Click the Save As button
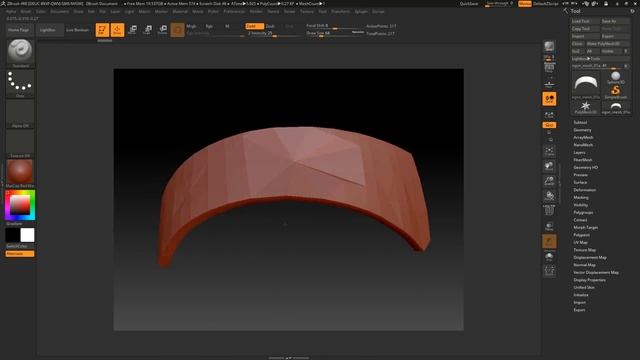This screenshot has width=640, height=360. 615,21
